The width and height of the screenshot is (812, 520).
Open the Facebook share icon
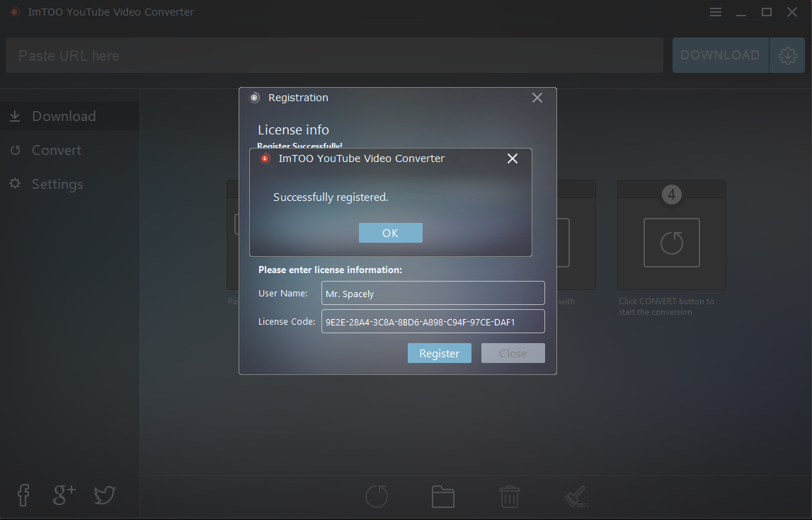click(23, 495)
